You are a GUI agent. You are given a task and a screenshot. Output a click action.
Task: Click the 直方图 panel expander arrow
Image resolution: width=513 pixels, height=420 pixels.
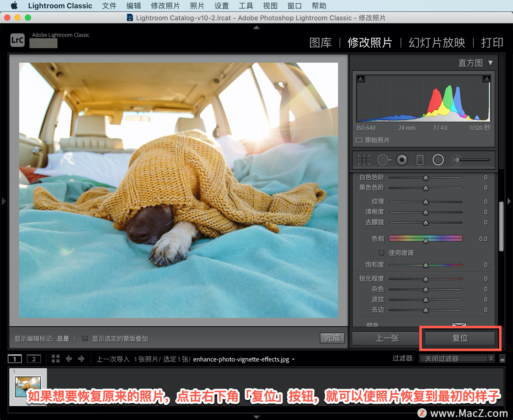491,65
